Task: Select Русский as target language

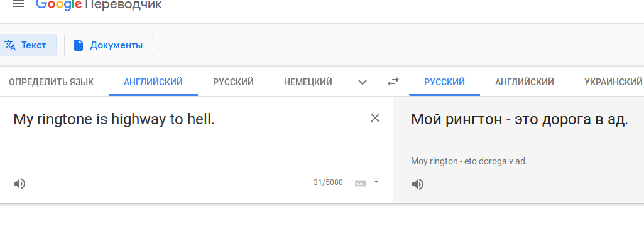Action: pyautogui.click(x=444, y=82)
